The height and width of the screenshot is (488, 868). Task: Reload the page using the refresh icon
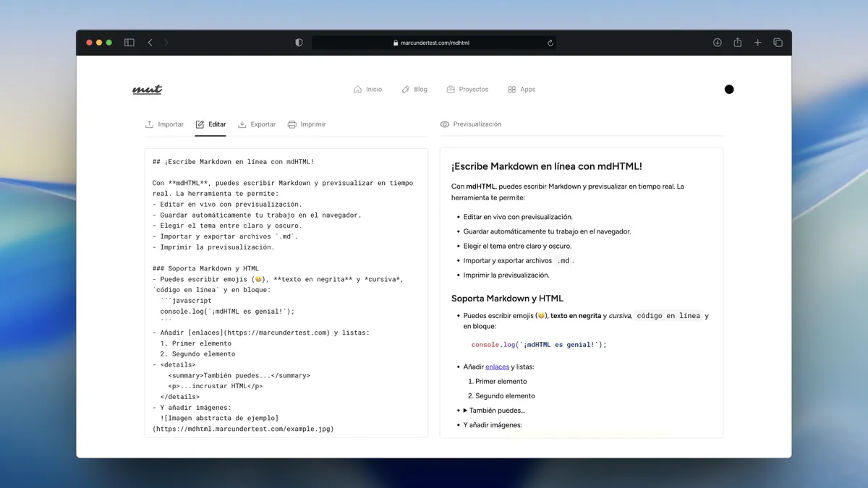550,42
